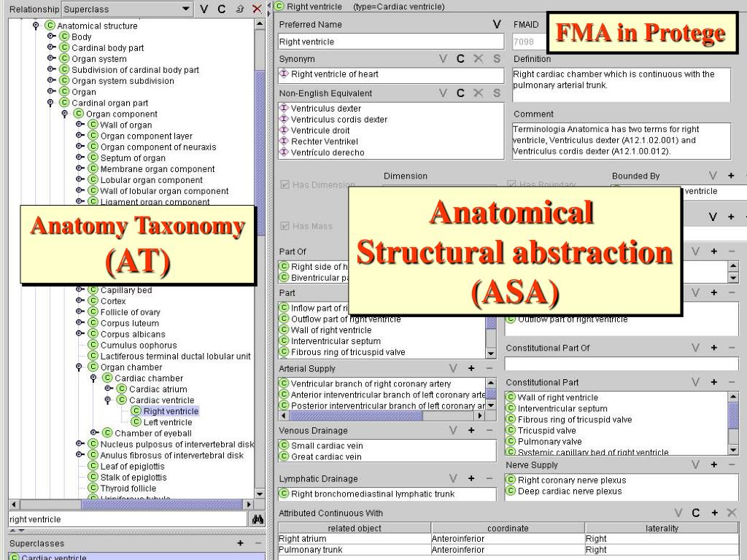Select Tricuspid valve in Constitutional Part
Viewport: 747px width, 560px height.
click(x=546, y=430)
